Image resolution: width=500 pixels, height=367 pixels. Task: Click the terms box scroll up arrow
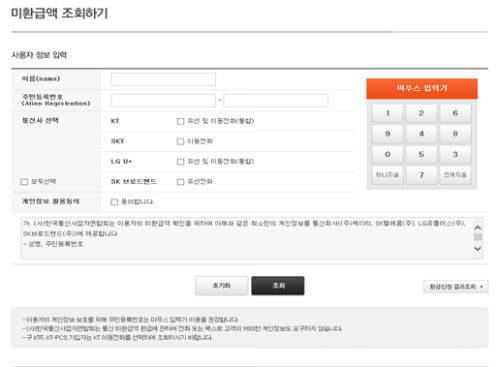tap(478, 227)
